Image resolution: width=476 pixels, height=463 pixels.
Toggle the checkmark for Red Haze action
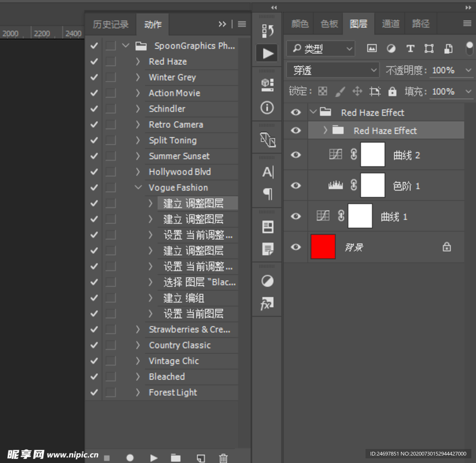[94, 62]
